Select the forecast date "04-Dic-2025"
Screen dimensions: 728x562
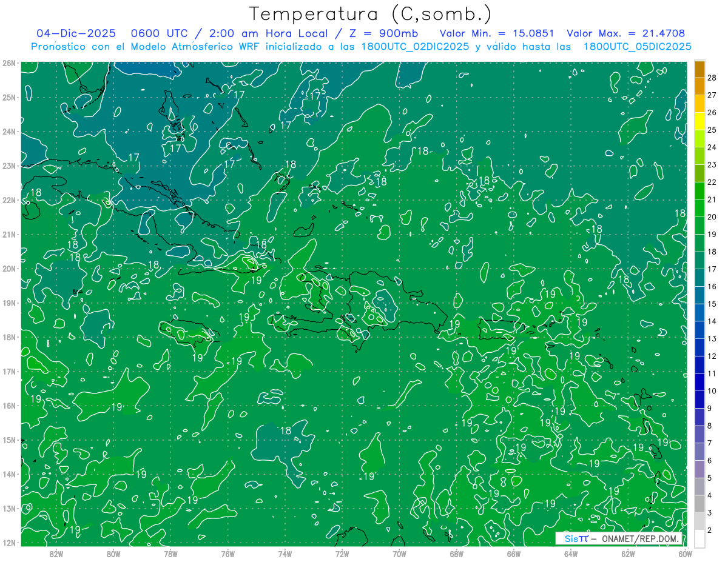(x=76, y=33)
